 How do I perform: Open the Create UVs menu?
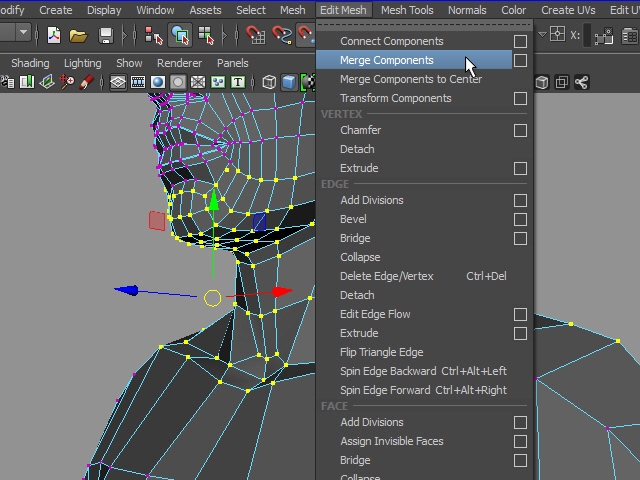[568, 10]
